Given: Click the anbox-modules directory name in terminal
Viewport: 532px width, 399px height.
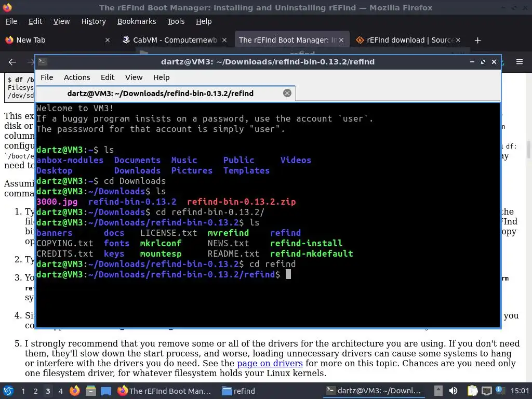Looking at the screenshot, I should 70,160.
